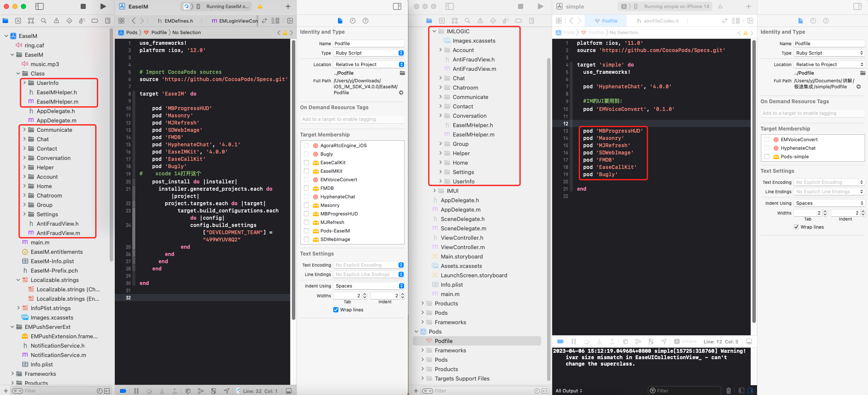Screen dimensions: 868x395
Task: Check the Masonry target membership box
Action: [306, 205]
